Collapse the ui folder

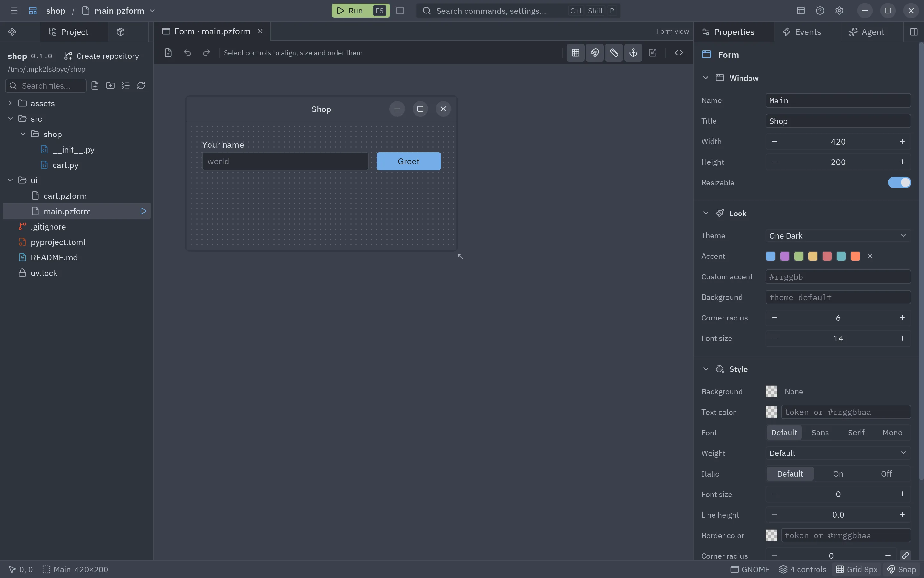(10, 180)
